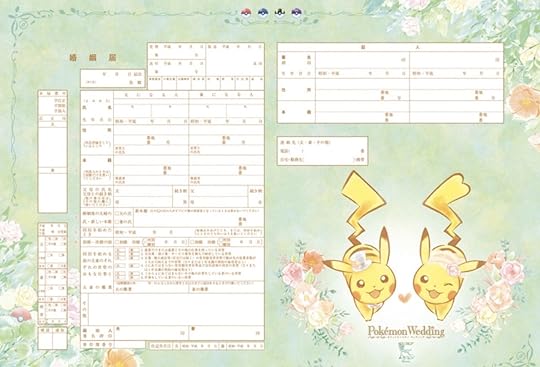Click the right witness's signature field
The image size is (540, 367).
click(x=456, y=60)
